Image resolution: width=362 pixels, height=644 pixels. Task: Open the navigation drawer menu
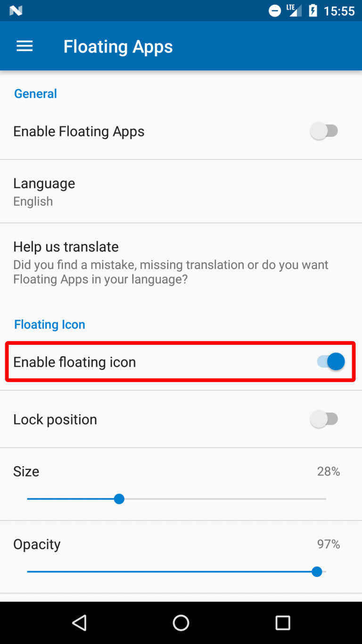pos(24,46)
